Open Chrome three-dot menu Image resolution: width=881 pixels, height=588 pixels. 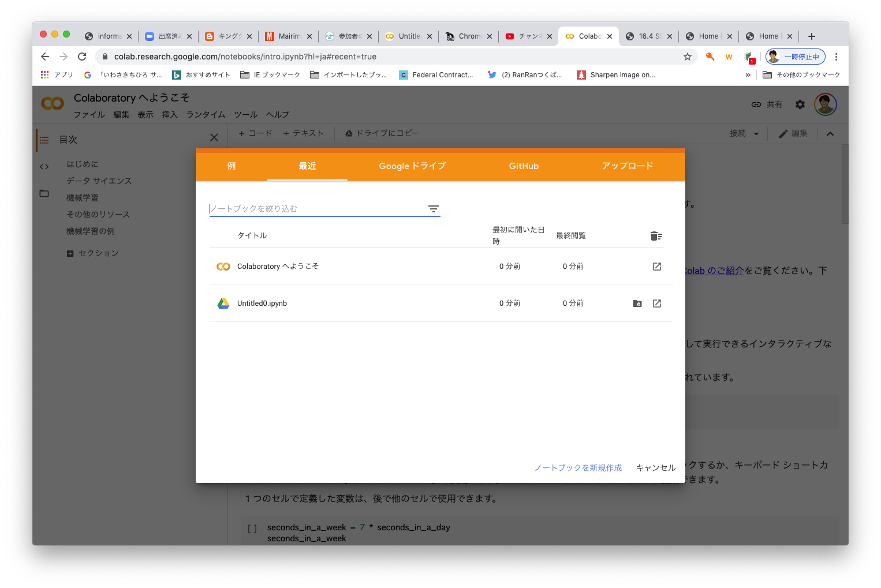tap(836, 57)
